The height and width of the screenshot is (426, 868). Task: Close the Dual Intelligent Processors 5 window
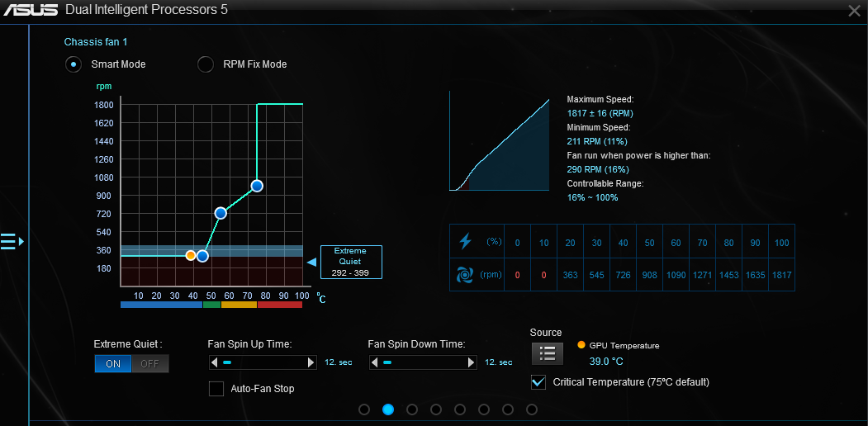coord(854,10)
